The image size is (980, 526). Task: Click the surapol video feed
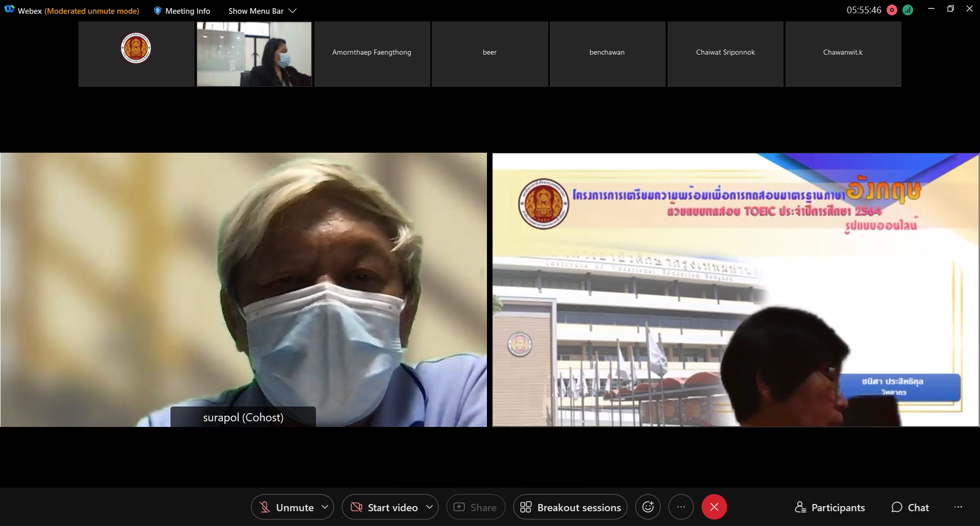point(243,290)
